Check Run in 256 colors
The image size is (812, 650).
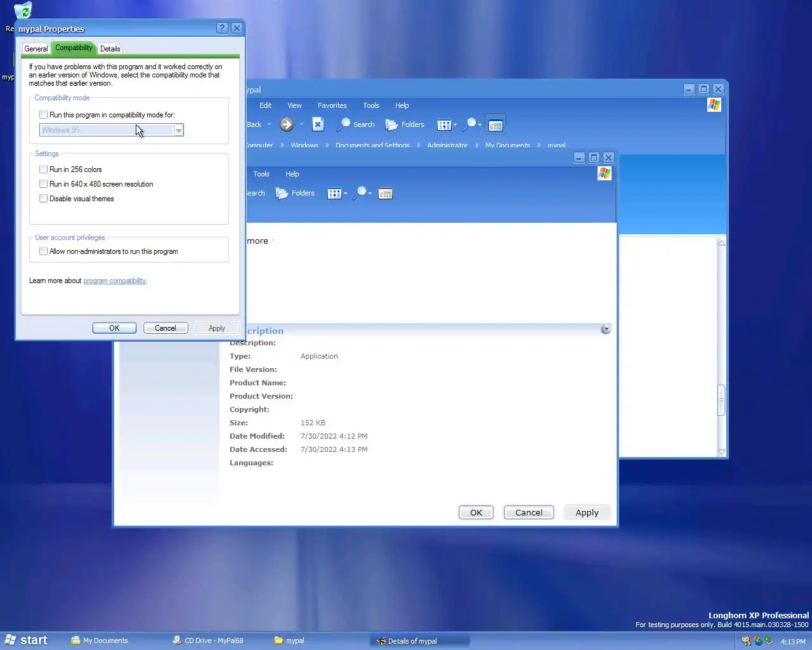43,169
